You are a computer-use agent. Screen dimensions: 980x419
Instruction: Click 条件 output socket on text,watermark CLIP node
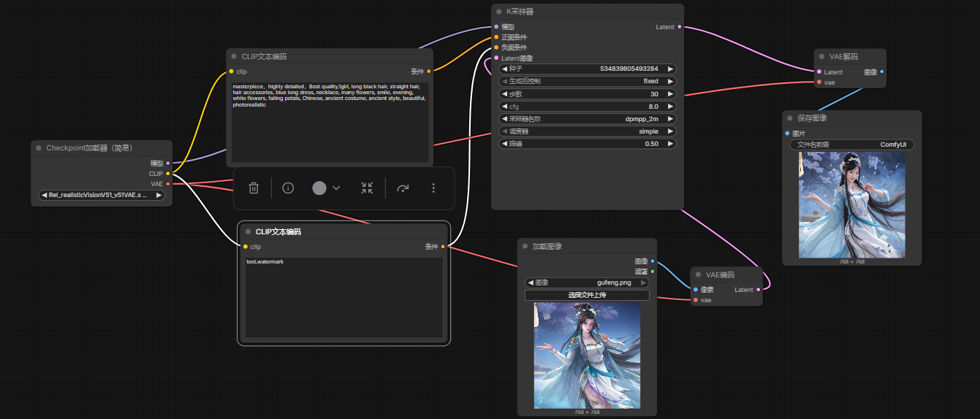click(x=443, y=247)
